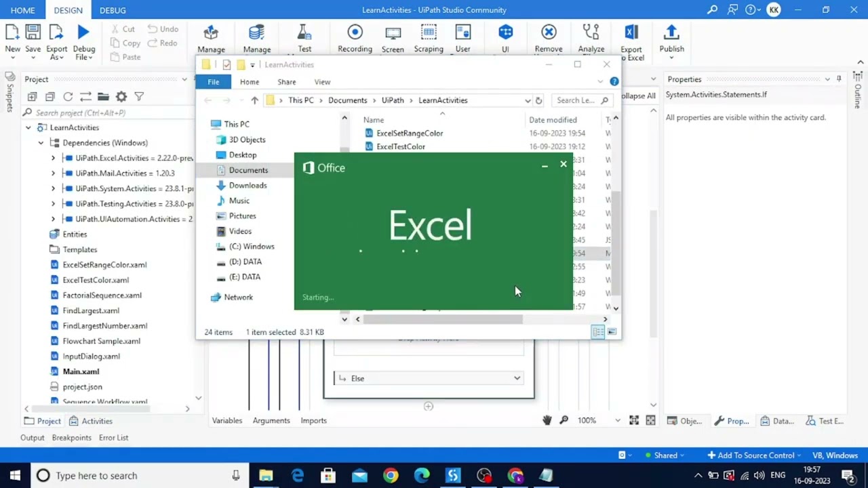Screen dimensions: 868x488
Task: Open the Shared status dropdown
Action: coord(665,455)
